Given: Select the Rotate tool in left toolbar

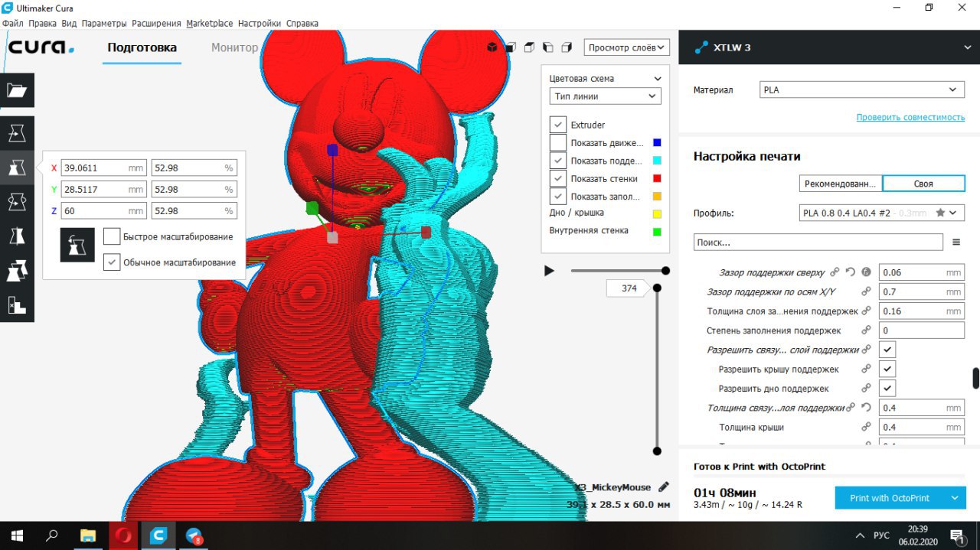Looking at the screenshot, I should click(x=17, y=202).
